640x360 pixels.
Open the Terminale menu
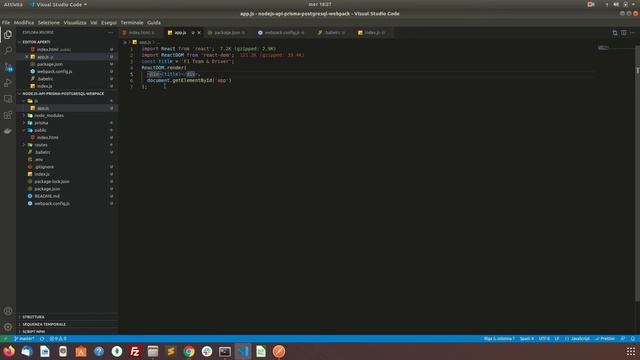[132, 22]
